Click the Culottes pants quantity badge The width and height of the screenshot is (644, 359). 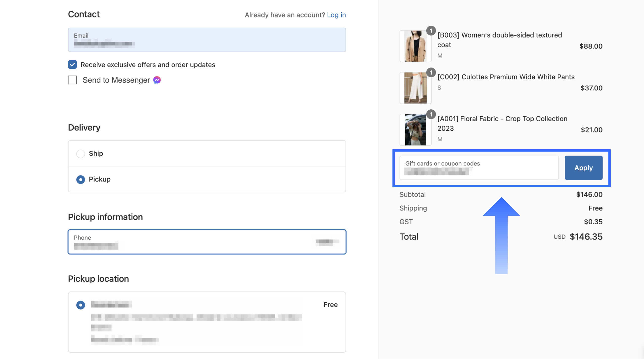tap(431, 73)
